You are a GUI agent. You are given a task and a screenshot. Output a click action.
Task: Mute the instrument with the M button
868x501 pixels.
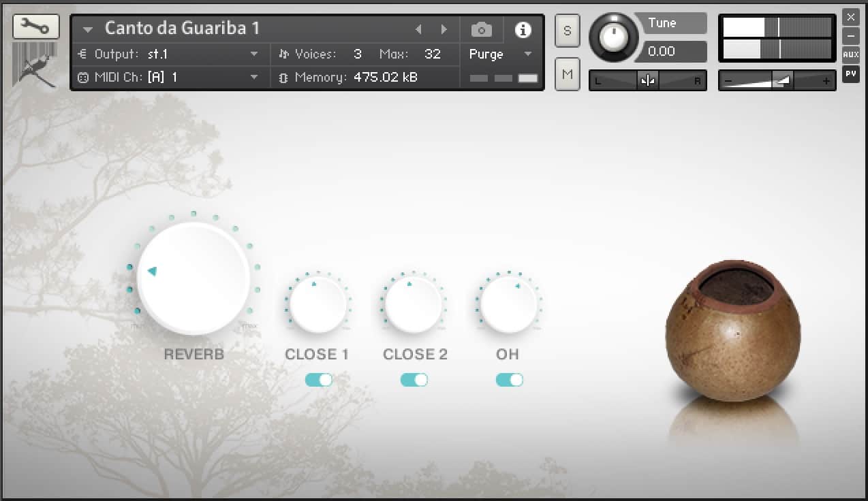point(567,73)
